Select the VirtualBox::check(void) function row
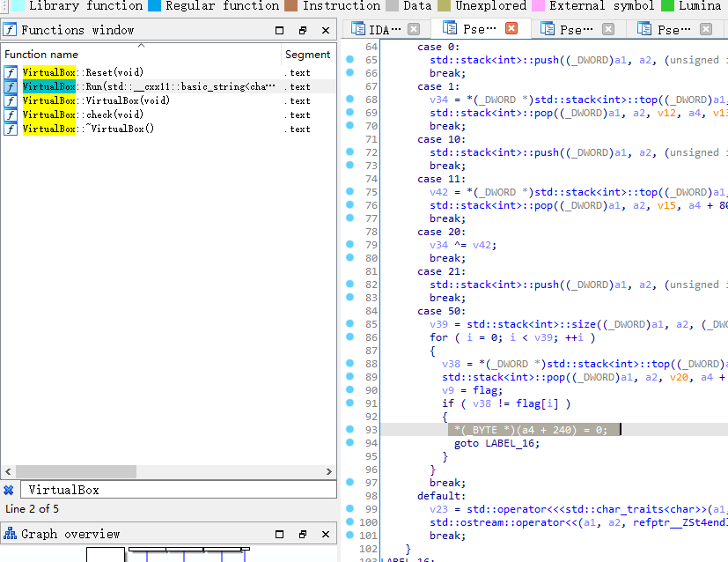The height and width of the screenshot is (562, 728). pos(168,115)
